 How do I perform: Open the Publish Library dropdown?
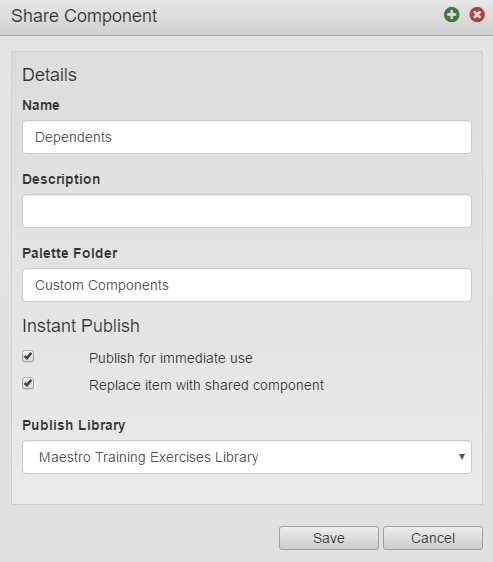click(x=247, y=457)
